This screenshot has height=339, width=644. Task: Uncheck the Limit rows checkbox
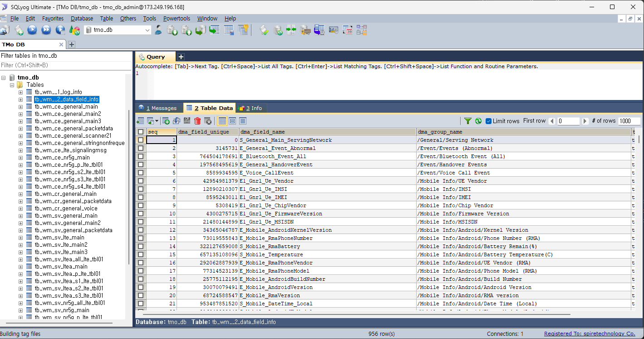(x=489, y=121)
